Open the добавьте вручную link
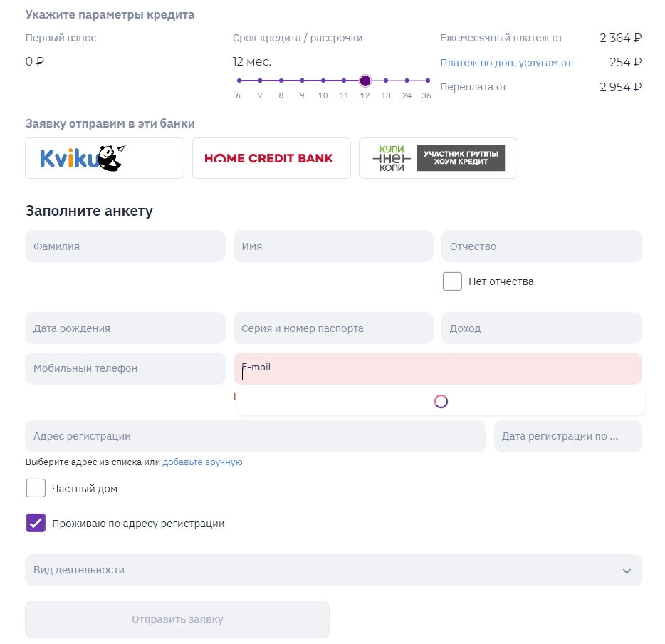665x644 pixels. point(202,462)
